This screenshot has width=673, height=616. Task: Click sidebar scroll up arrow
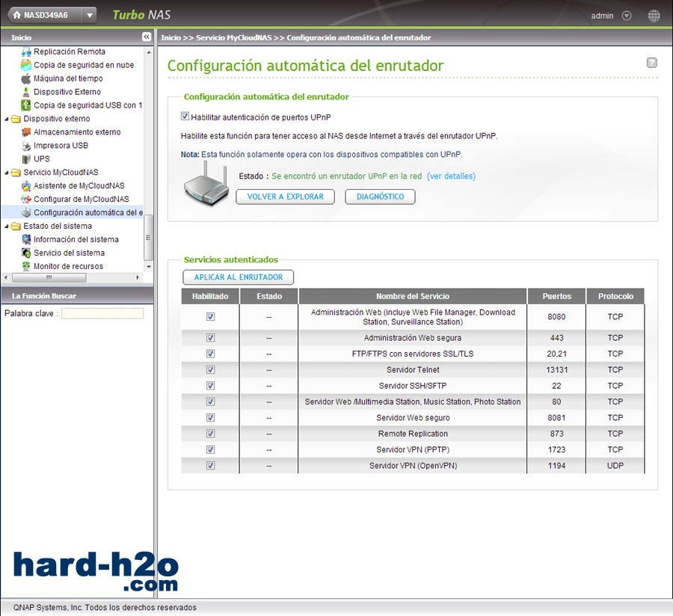(x=149, y=52)
